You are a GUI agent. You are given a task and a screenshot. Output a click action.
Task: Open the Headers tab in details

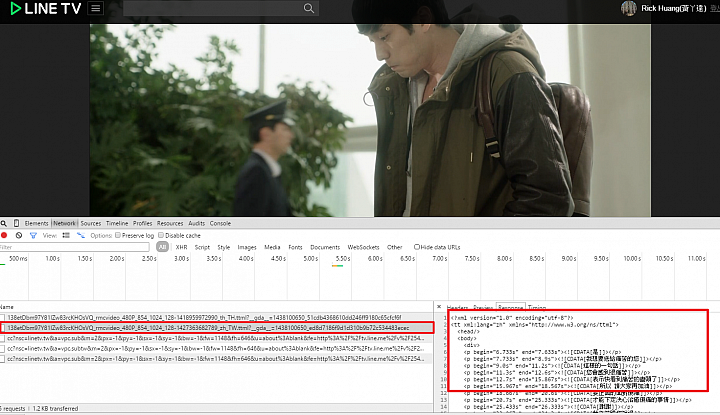pyautogui.click(x=457, y=308)
